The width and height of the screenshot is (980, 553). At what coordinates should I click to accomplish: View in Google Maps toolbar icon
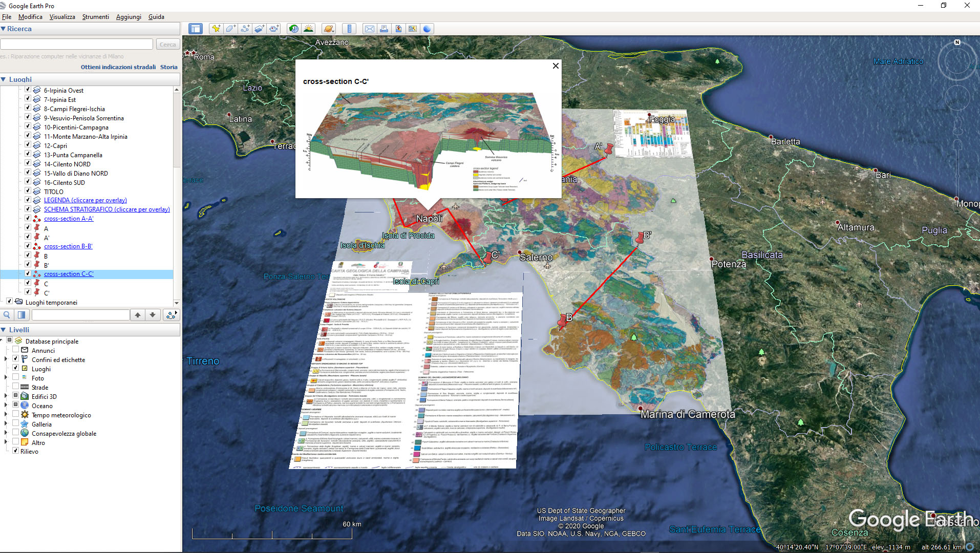point(412,29)
